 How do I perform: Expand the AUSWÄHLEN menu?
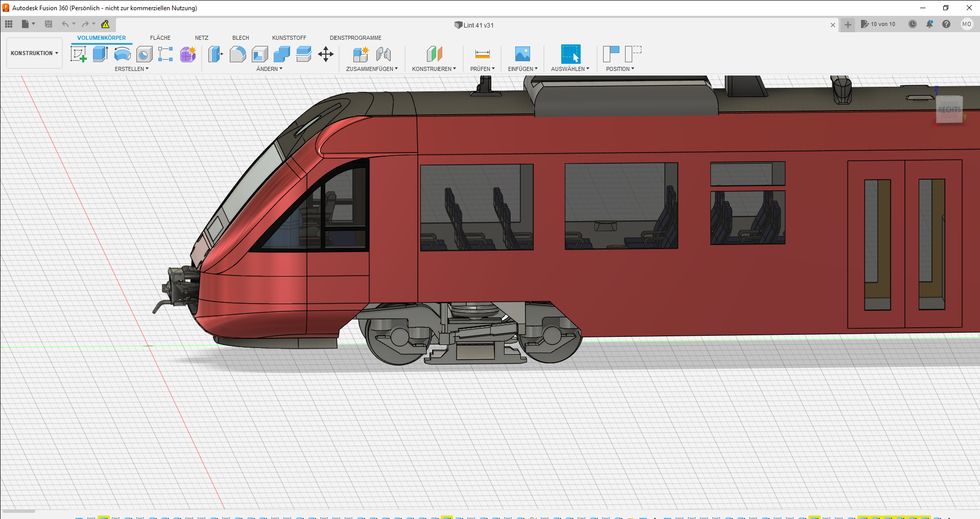click(570, 69)
